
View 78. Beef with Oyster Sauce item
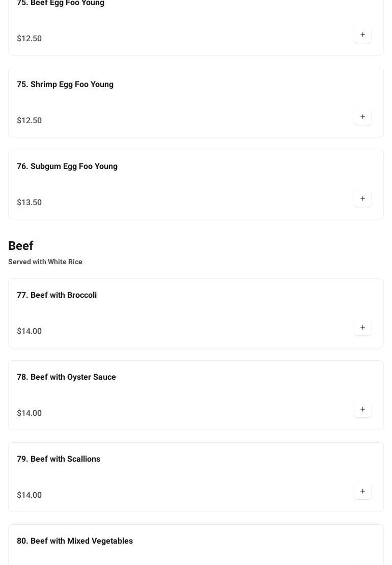66,377
